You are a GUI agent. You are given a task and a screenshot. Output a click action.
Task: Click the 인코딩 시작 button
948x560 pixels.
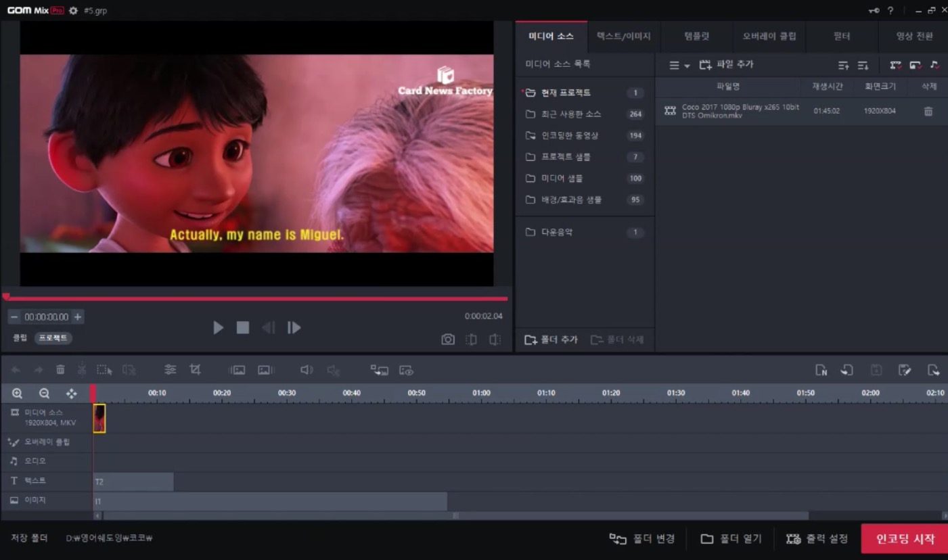904,539
